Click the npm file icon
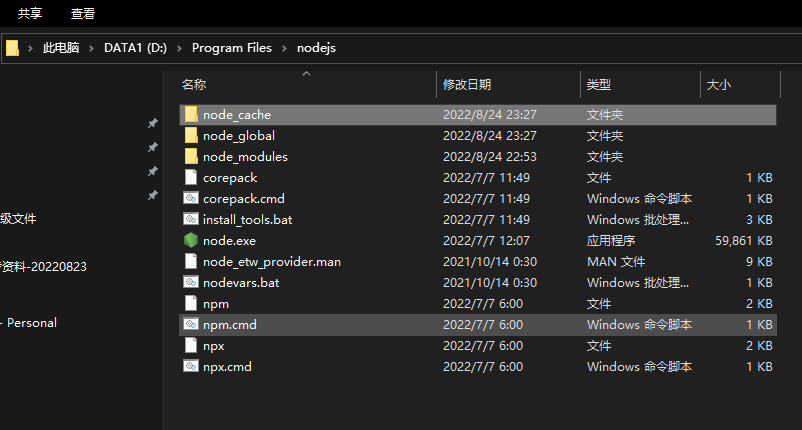This screenshot has width=802, height=430. [191, 303]
